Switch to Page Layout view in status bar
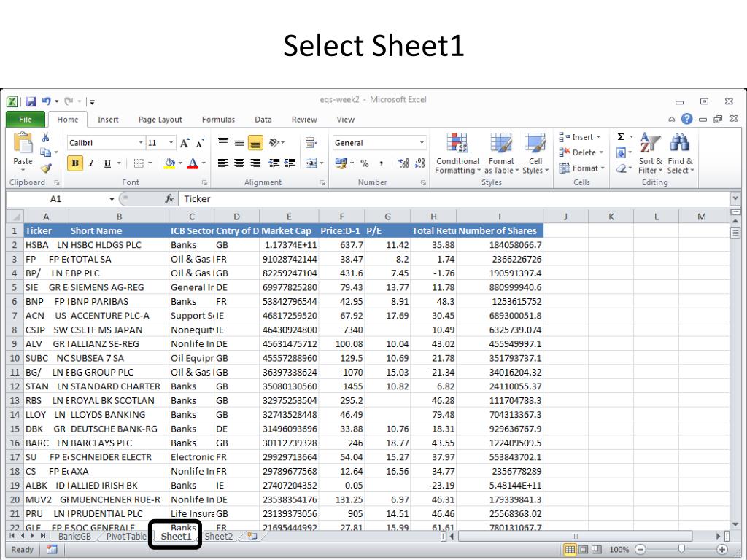Screen dimensions: 747x560 pos(583,550)
